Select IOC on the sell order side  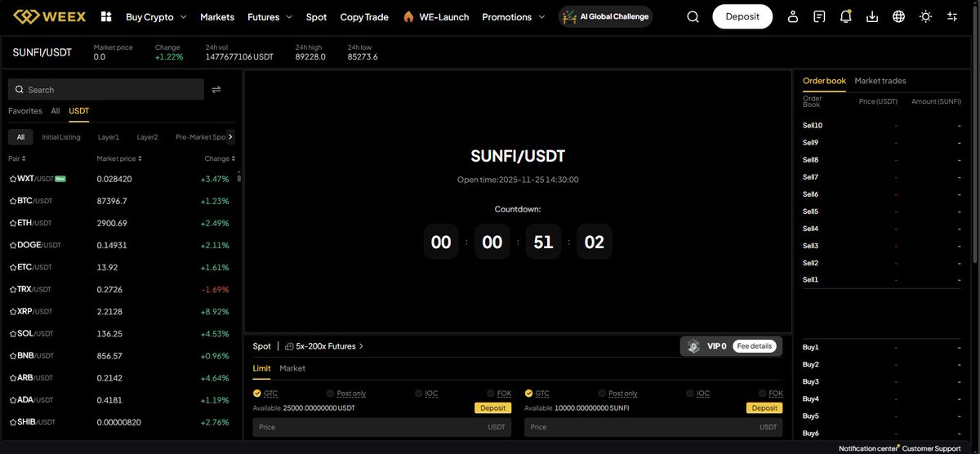click(x=697, y=394)
